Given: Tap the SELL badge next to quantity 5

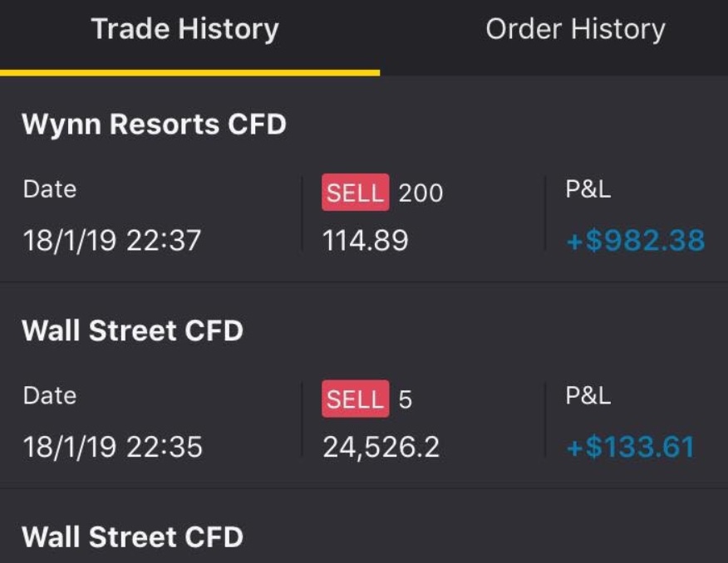Looking at the screenshot, I should 355,399.
